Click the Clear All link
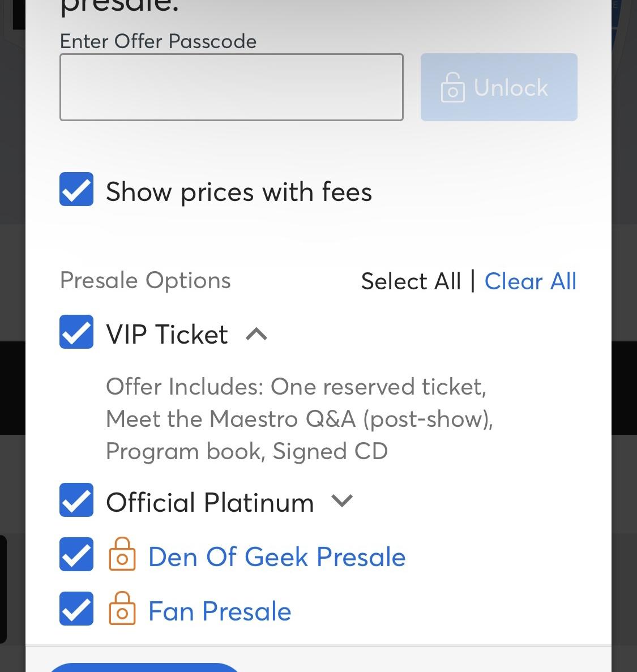The height and width of the screenshot is (672, 637). tap(530, 281)
